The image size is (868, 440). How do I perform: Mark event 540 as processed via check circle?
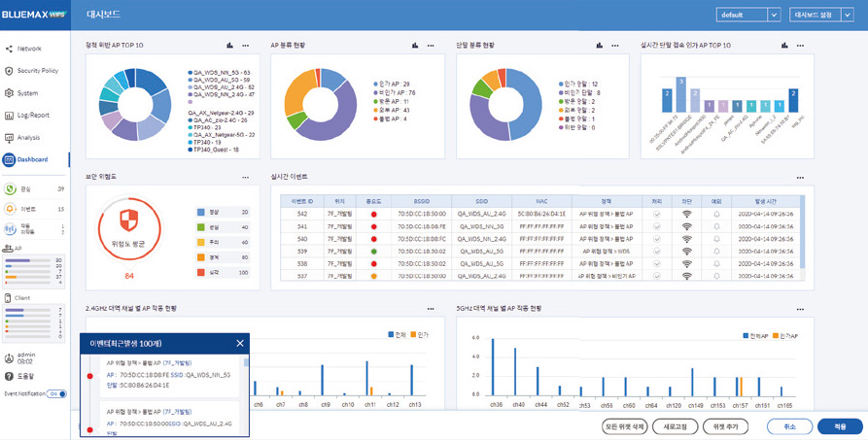click(657, 239)
